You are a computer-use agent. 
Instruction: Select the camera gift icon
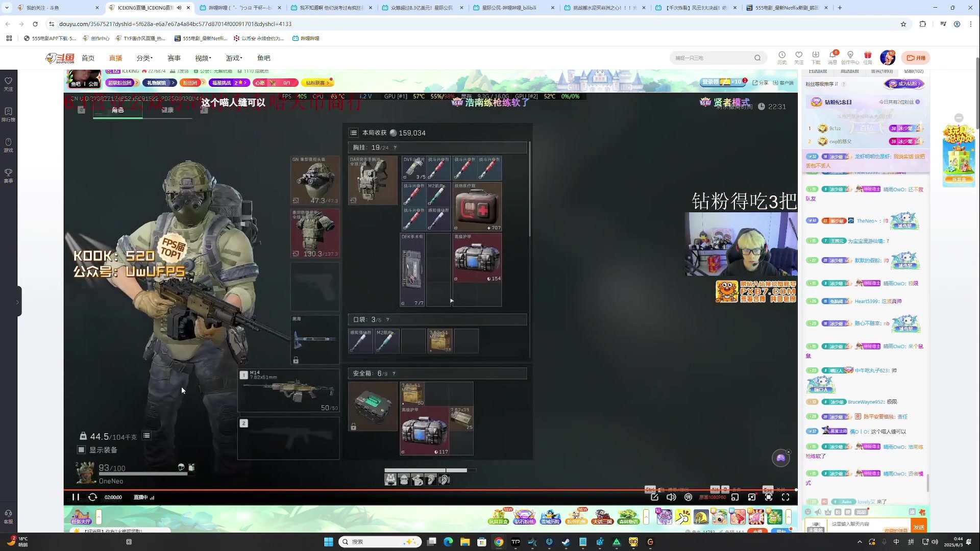point(719,517)
